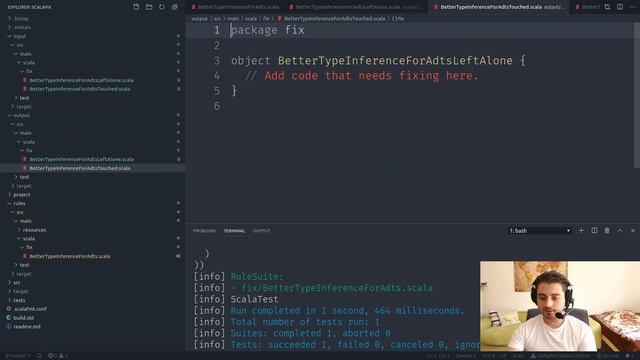Click the '{} fix' symbol breadcrumb
The image size is (640, 360).
pyautogui.click(x=398, y=19)
